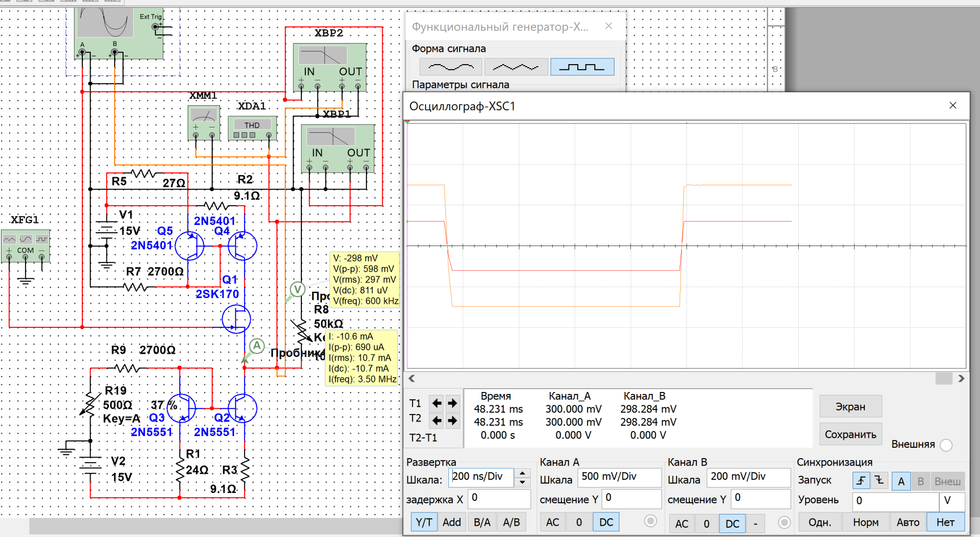Close the Функциональный генератор window
Viewport: 980px width, 537px height.
pos(609,26)
